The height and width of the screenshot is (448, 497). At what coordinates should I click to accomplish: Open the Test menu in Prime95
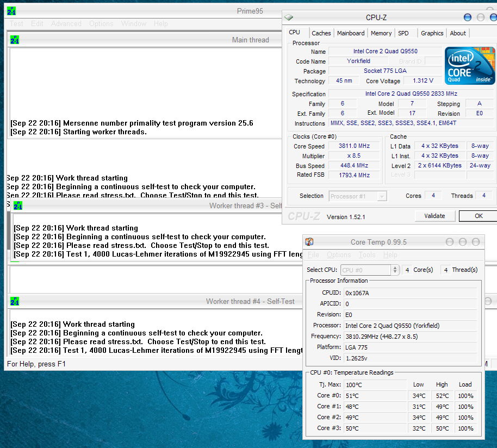(x=16, y=24)
